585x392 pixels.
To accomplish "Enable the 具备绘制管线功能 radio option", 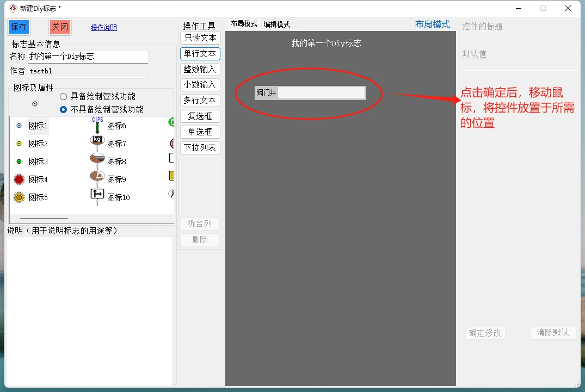I will click(x=64, y=96).
